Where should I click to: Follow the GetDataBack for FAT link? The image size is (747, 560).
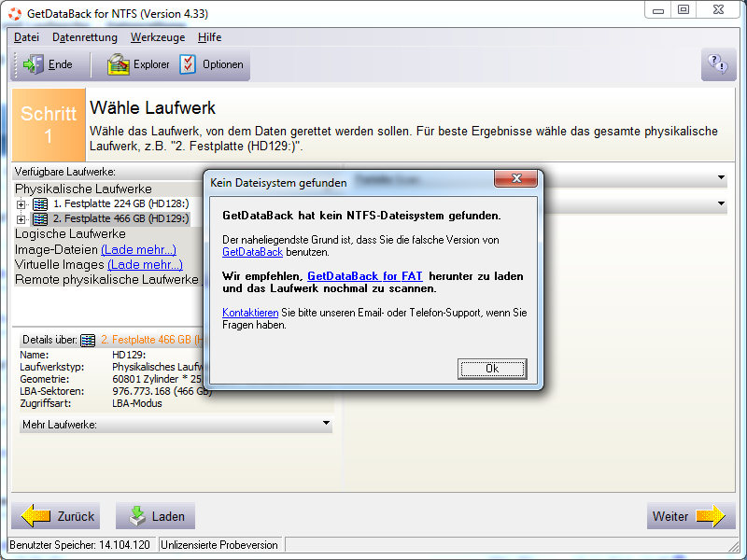(x=365, y=276)
